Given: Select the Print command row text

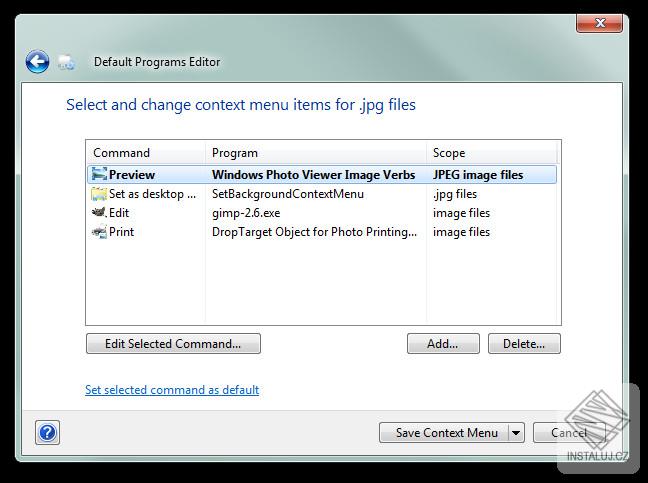Looking at the screenshot, I should click(122, 232).
